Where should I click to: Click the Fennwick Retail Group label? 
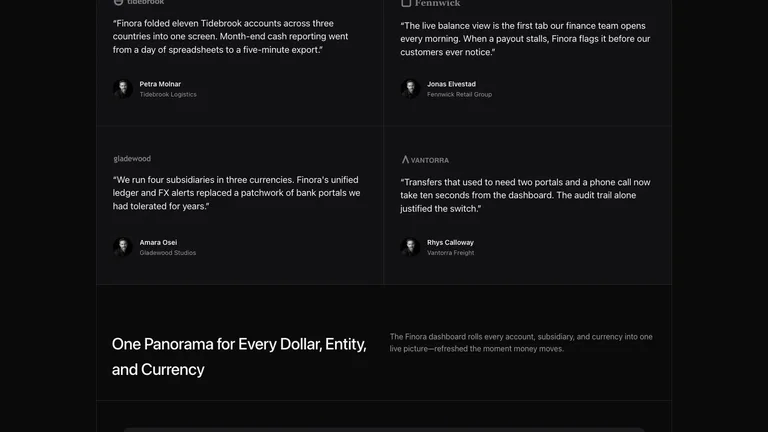pyautogui.click(x=459, y=95)
